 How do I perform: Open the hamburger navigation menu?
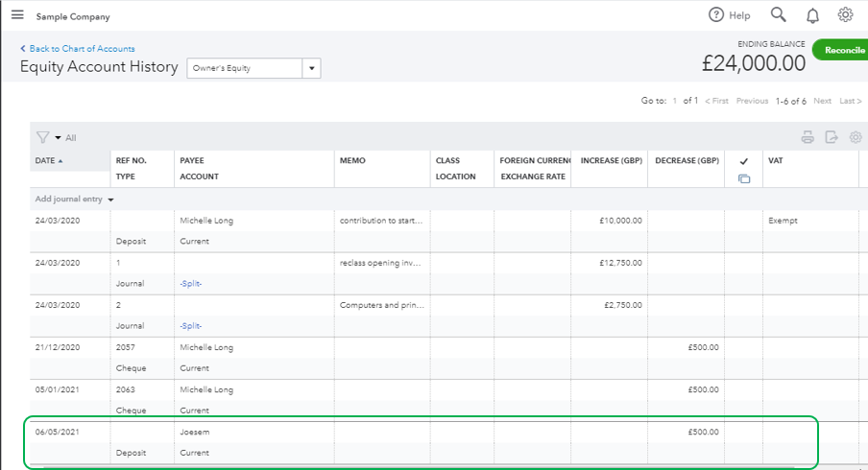(17, 14)
